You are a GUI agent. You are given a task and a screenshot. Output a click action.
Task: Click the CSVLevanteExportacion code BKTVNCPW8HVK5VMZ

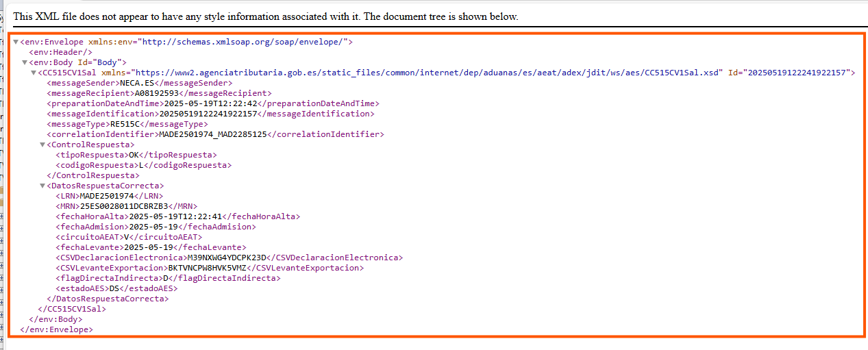tap(207, 268)
